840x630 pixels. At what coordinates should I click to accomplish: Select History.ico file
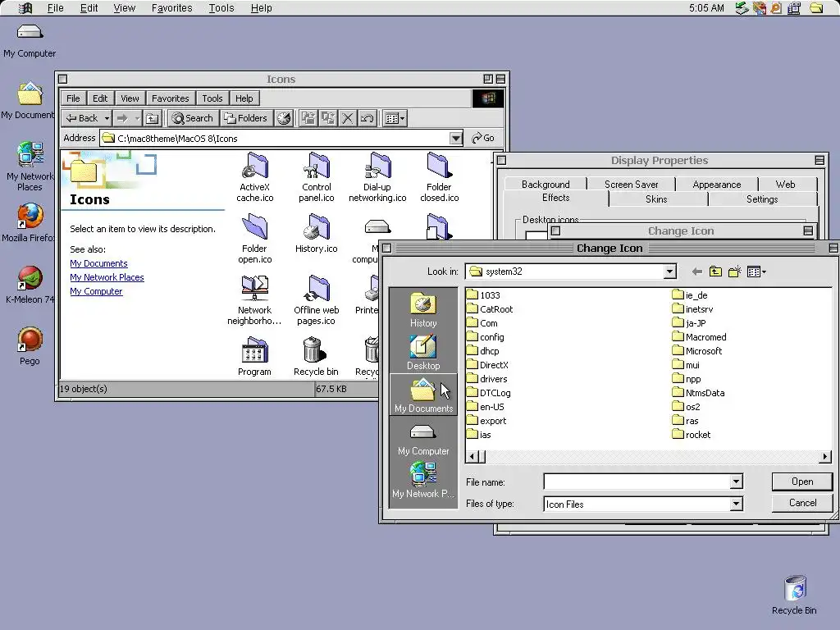click(x=317, y=234)
